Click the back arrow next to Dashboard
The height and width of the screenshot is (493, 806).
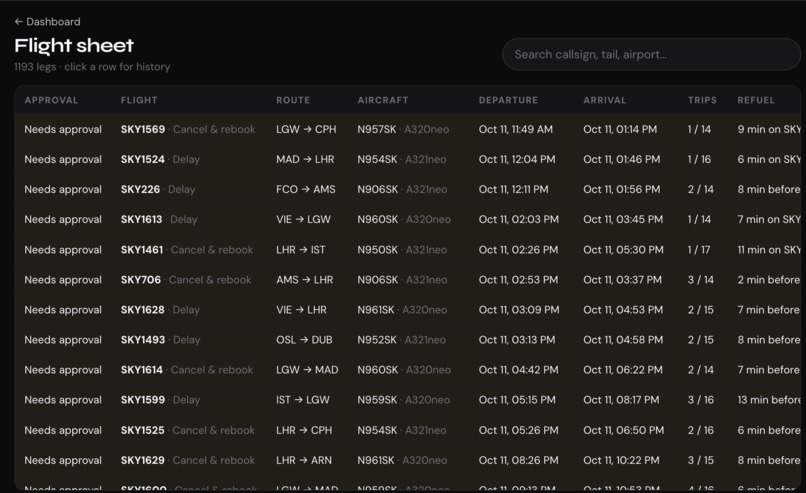tap(19, 22)
